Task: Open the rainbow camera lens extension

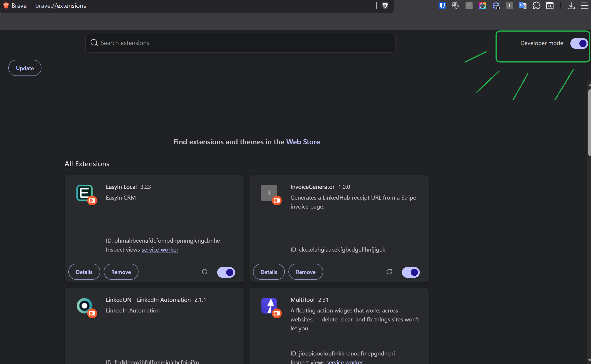Action: pyautogui.click(x=482, y=6)
